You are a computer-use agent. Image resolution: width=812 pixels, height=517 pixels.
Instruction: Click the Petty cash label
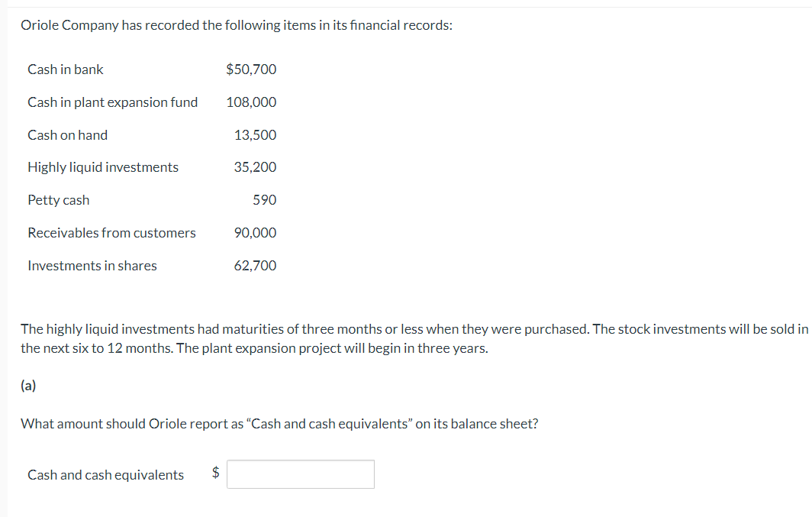58,199
